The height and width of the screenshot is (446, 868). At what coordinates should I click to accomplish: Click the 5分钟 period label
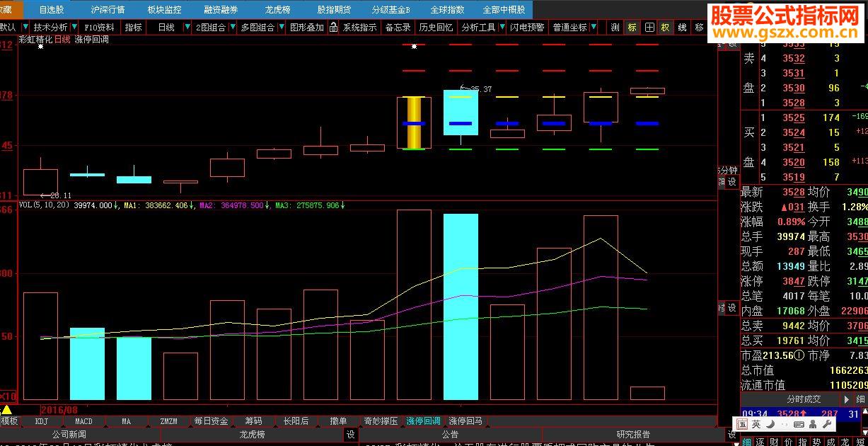[727, 171]
